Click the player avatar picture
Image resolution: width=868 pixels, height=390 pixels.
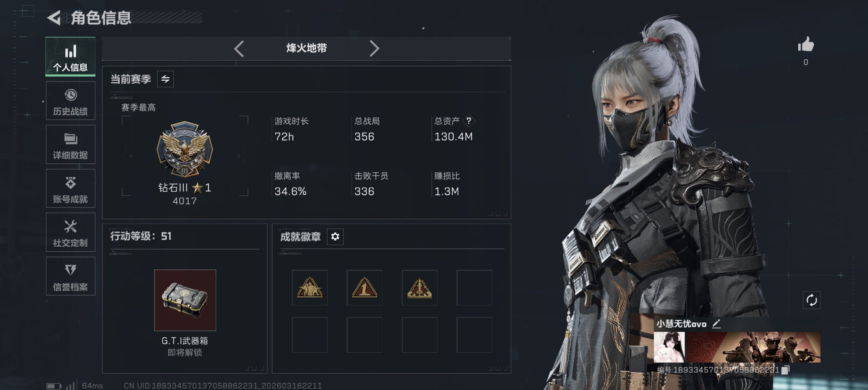[669, 347]
